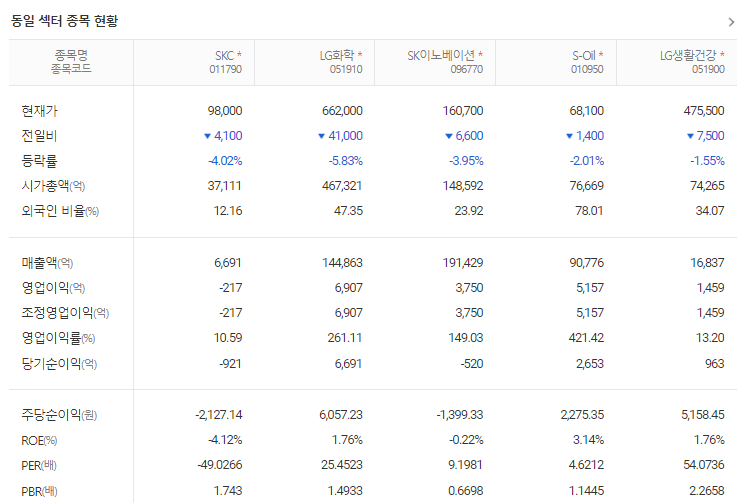
Task: Click the -3.95% change rate
Action: [466, 161]
